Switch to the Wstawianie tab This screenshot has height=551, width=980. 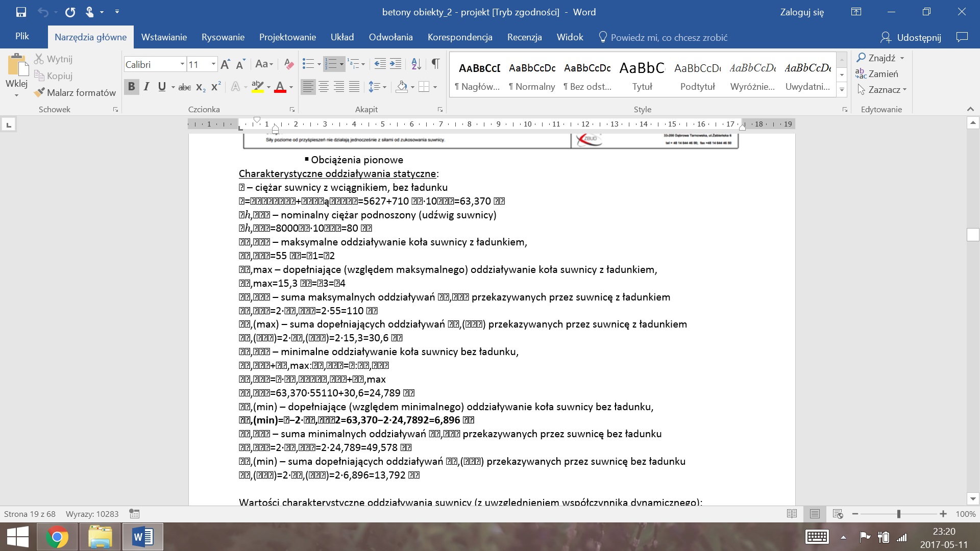[x=164, y=37]
